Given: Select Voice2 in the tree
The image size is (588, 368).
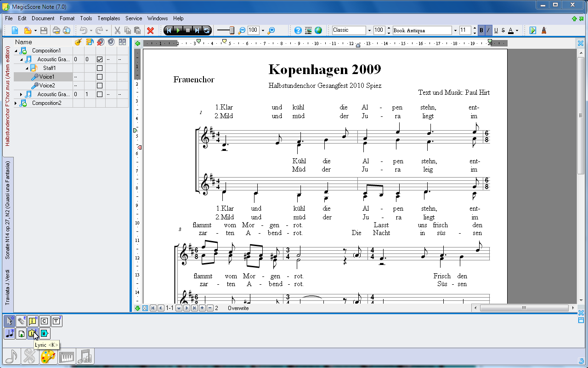Looking at the screenshot, I should click(x=47, y=86).
